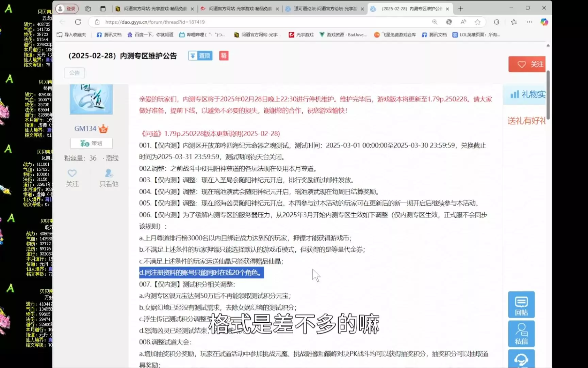Screen dimensions: 588x368
Task: Click the thread title 内测专区维护公告
Action: pos(122,56)
